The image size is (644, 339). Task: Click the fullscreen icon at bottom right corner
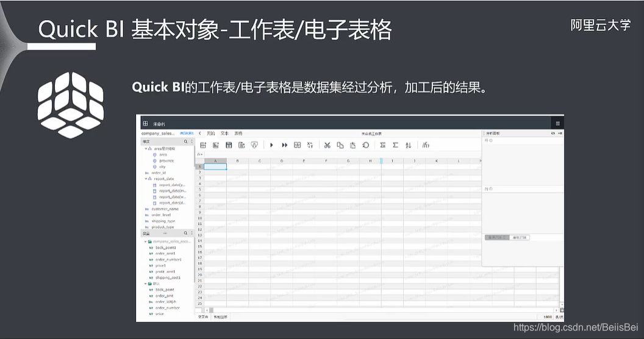562,310
